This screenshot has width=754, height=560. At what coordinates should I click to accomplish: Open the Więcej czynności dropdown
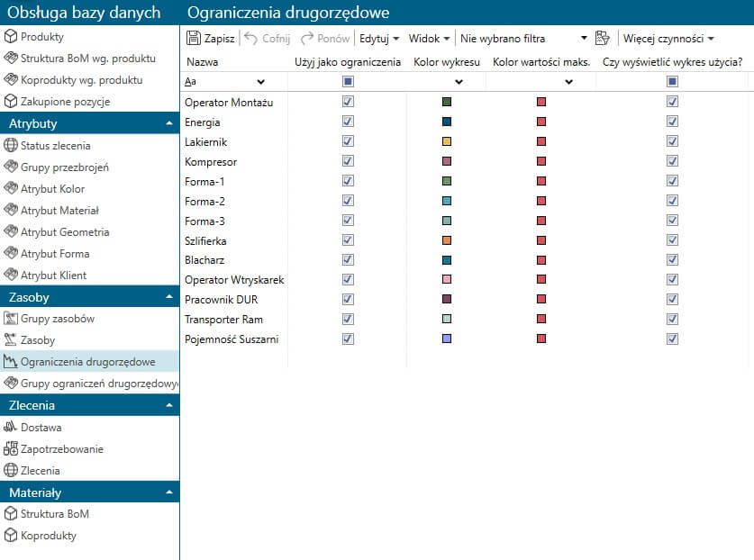click(668, 38)
